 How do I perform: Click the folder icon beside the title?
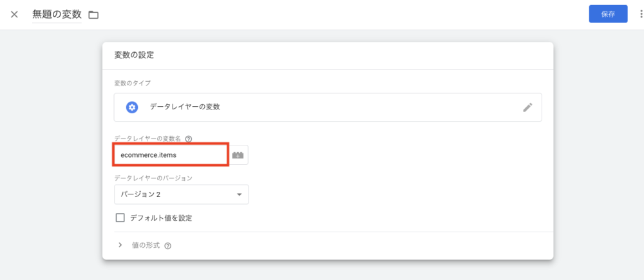pos(93,15)
